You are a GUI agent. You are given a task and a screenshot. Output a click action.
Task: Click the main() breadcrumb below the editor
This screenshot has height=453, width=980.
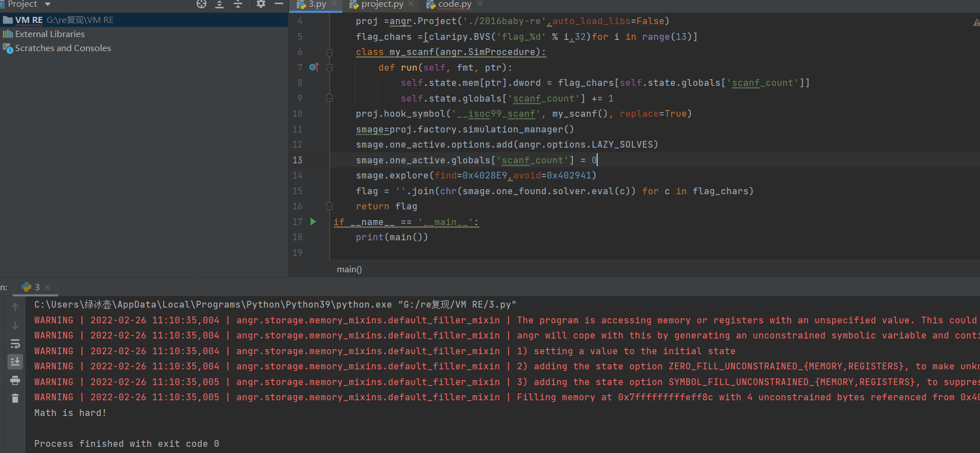point(349,269)
